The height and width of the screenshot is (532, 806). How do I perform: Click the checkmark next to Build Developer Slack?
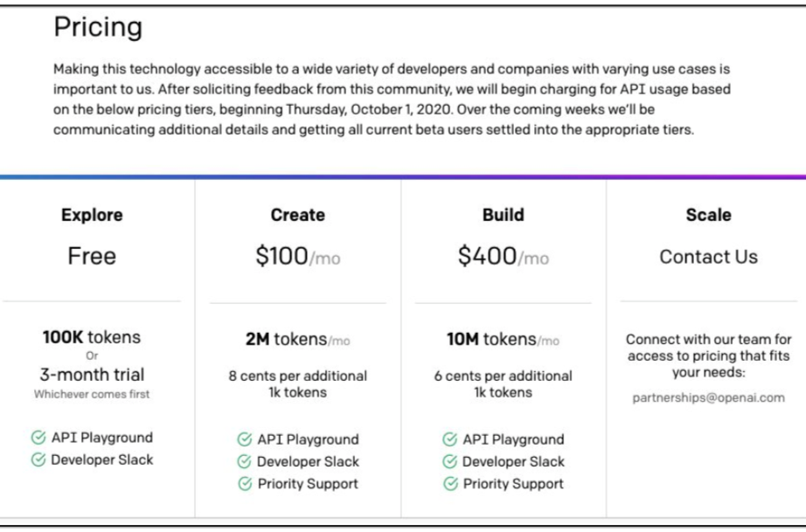pos(450,461)
